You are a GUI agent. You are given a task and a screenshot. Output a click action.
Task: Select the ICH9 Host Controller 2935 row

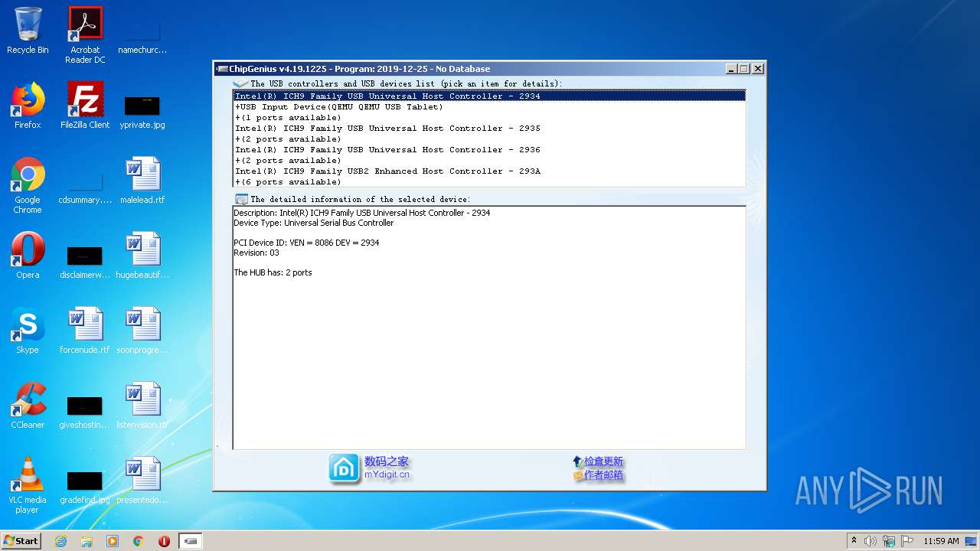489,128
